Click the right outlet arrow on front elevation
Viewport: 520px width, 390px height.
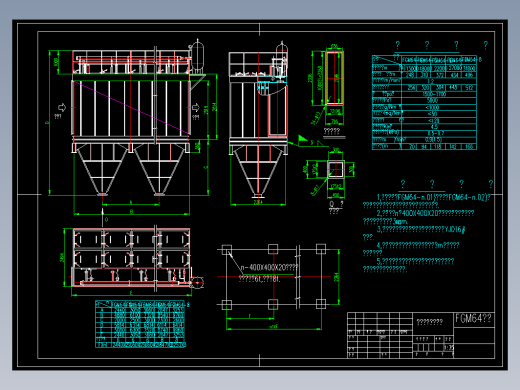(195, 108)
